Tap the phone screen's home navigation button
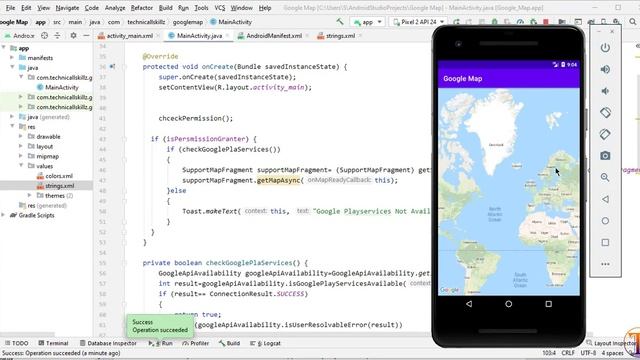 [509, 304]
